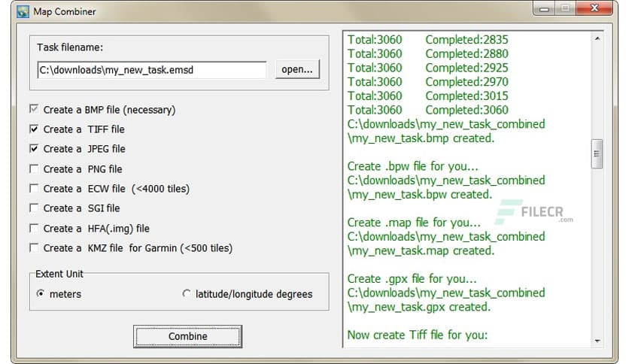
Task: Enable Create a HFA(.img) file
Action: [34, 228]
